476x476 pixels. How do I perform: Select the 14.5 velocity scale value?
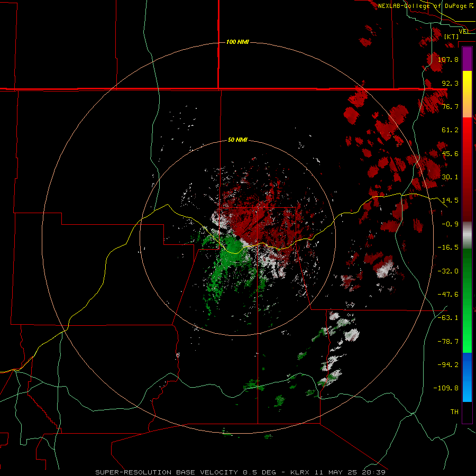(450, 200)
